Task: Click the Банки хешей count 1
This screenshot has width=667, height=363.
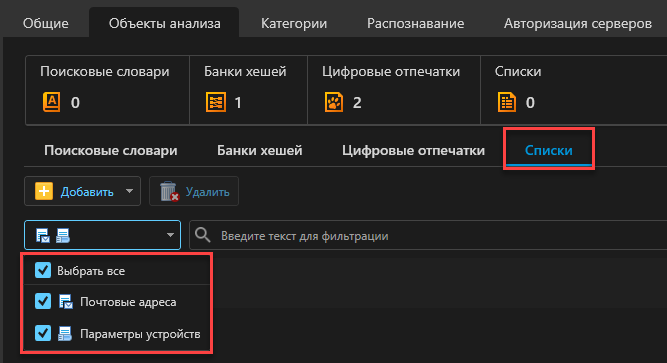Action: click(x=238, y=103)
